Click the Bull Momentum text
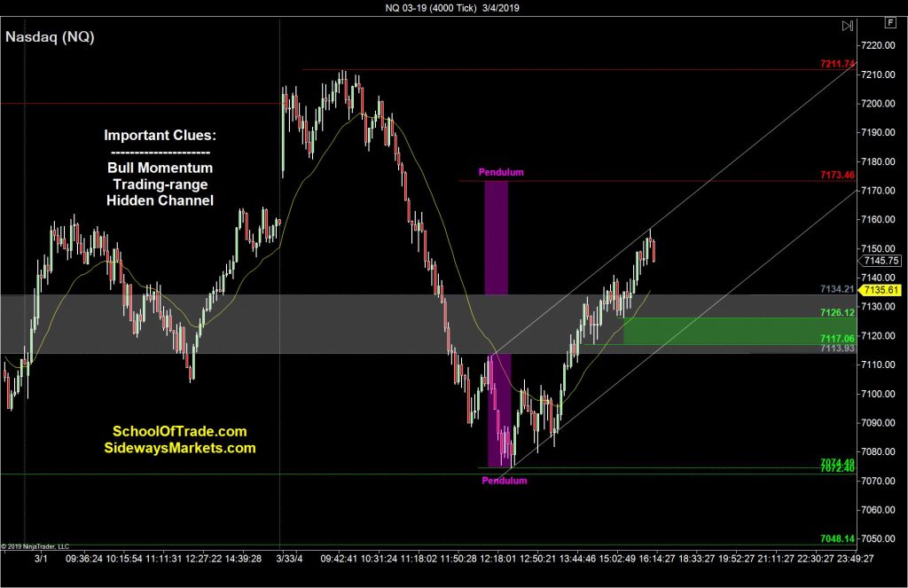The height and width of the screenshot is (588, 908). 160,168
